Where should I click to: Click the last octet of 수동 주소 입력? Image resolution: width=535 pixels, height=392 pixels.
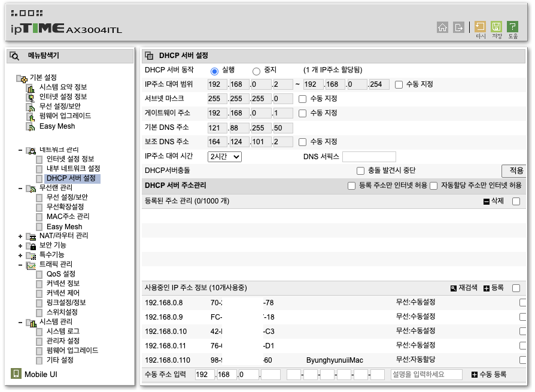270,375
